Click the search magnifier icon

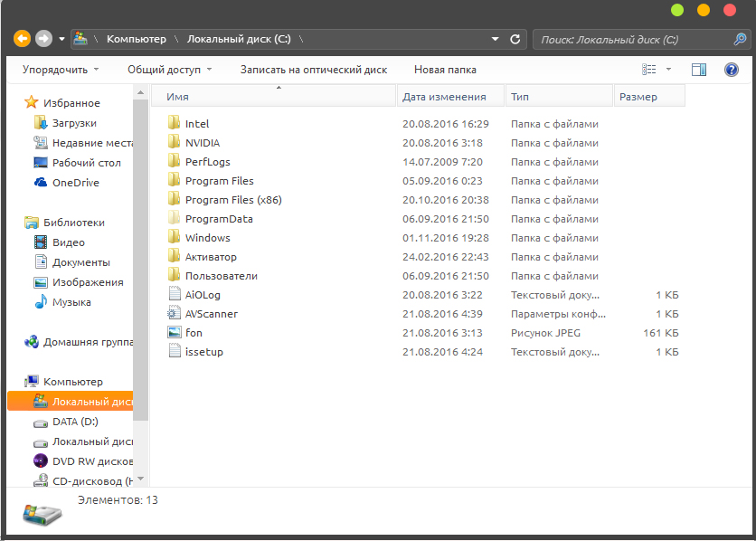(x=740, y=40)
